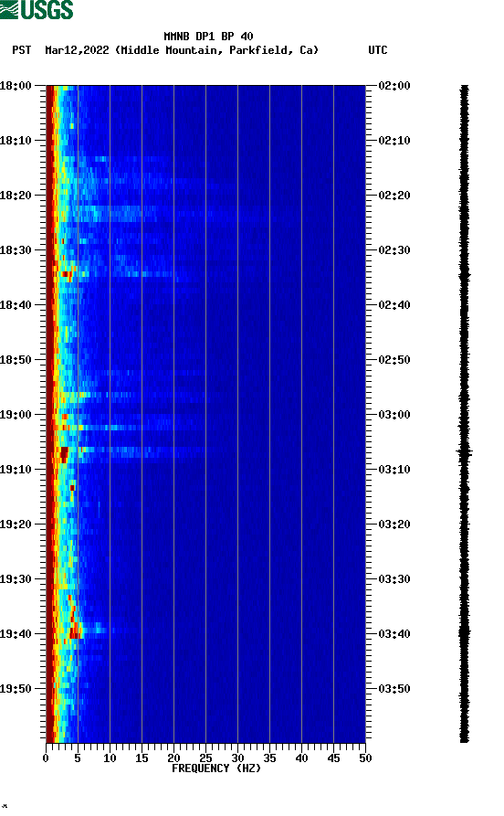This screenshot has width=504, height=816.
Task: Click the 40 Hz frequency tick label
Action: click(x=301, y=758)
